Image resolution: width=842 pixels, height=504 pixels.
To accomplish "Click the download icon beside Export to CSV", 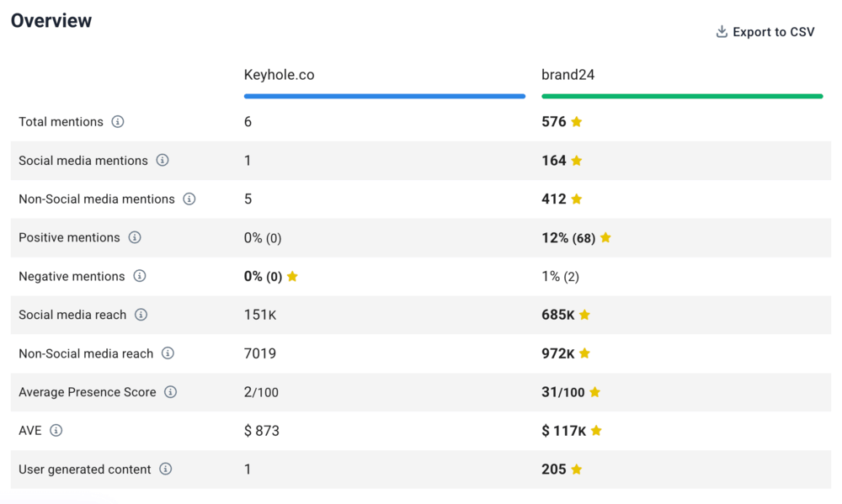I will tap(722, 30).
